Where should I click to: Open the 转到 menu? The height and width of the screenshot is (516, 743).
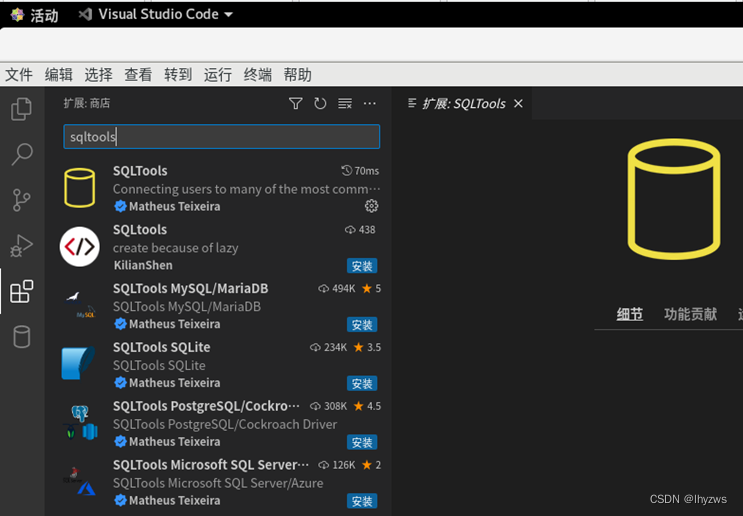(x=178, y=74)
